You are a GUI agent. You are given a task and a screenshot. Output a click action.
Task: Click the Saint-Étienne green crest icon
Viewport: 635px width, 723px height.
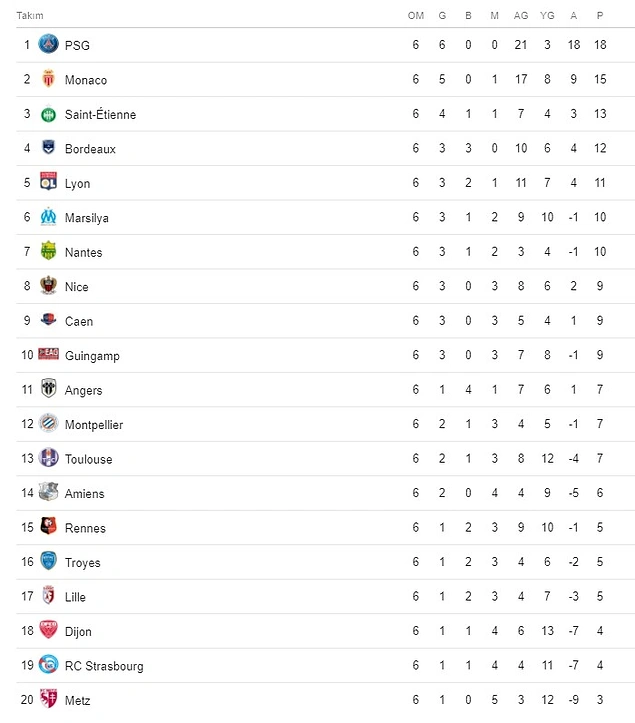click(48, 114)
